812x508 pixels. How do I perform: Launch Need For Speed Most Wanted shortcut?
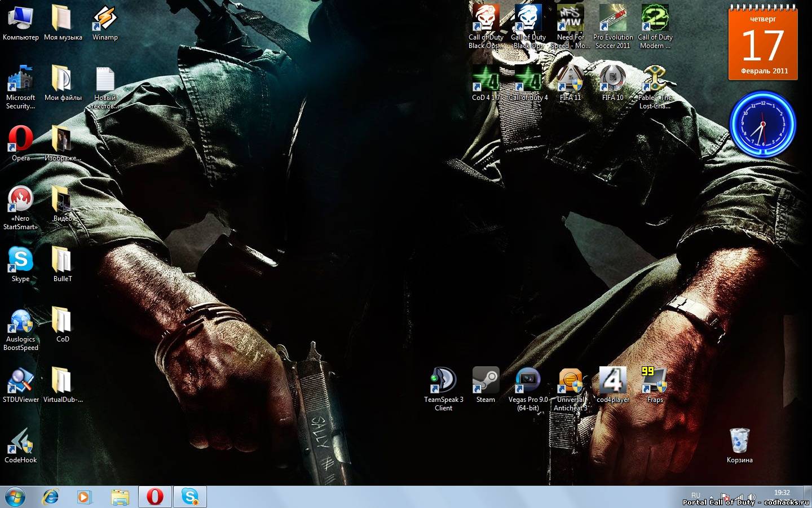pyautogui.click(x=570, y=27)
